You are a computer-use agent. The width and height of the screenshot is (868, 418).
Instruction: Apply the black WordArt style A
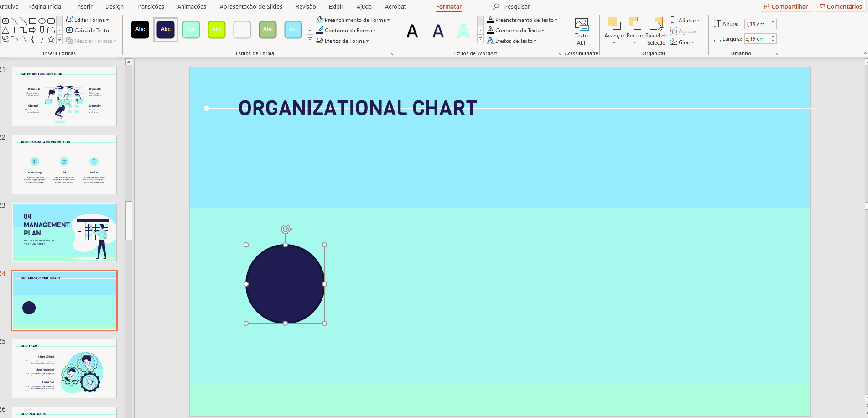[412, 31]
